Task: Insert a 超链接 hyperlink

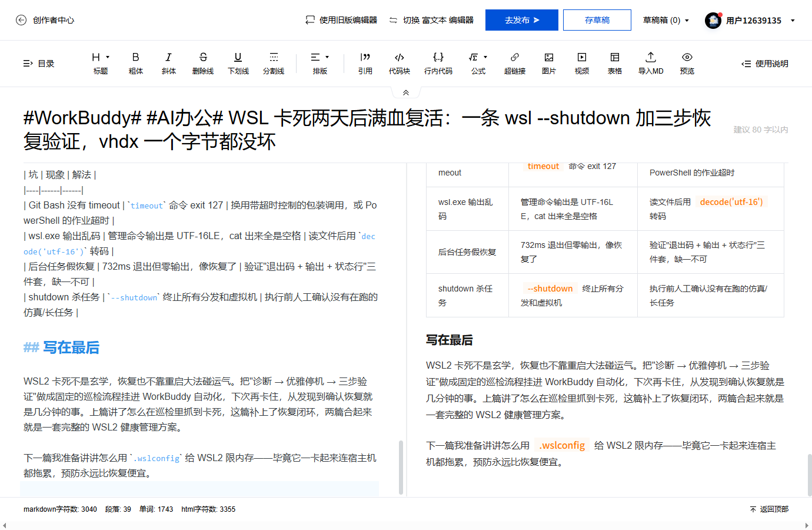Action: [515, 63]
